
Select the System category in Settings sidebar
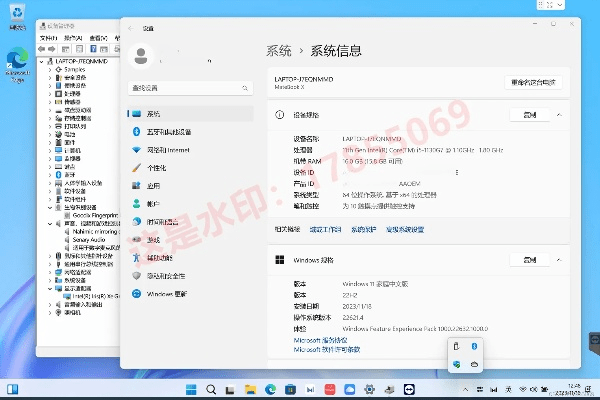pyautogui.click(x=190, y=114)
